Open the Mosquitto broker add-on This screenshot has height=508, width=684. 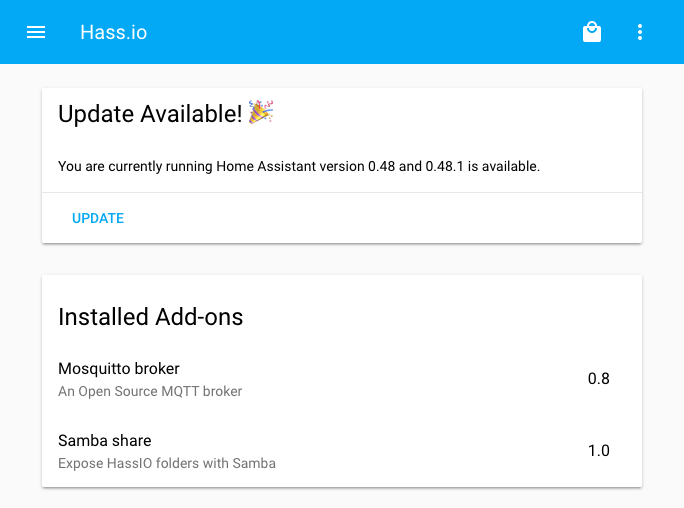pos(119,369)
